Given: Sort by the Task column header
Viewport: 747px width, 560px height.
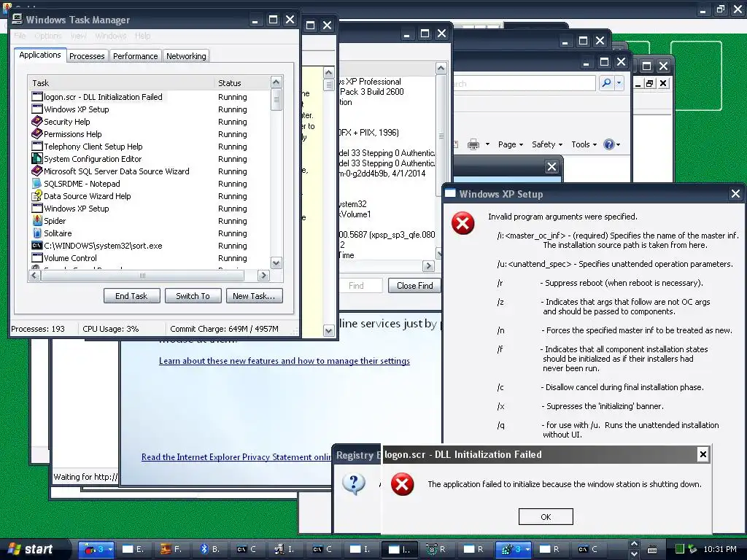Looking at the screenshot, I should point(121,83).
